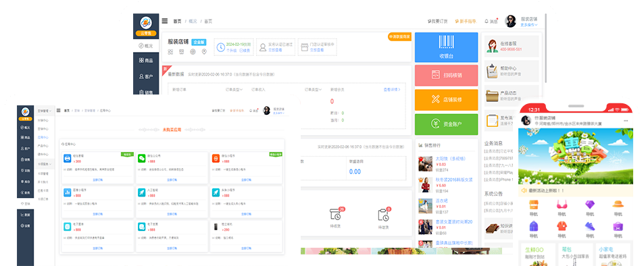This screenshot has height=266, width=644.
Task: Open the 连衣裙 product in sales ranking
Action: click(441, 201)
